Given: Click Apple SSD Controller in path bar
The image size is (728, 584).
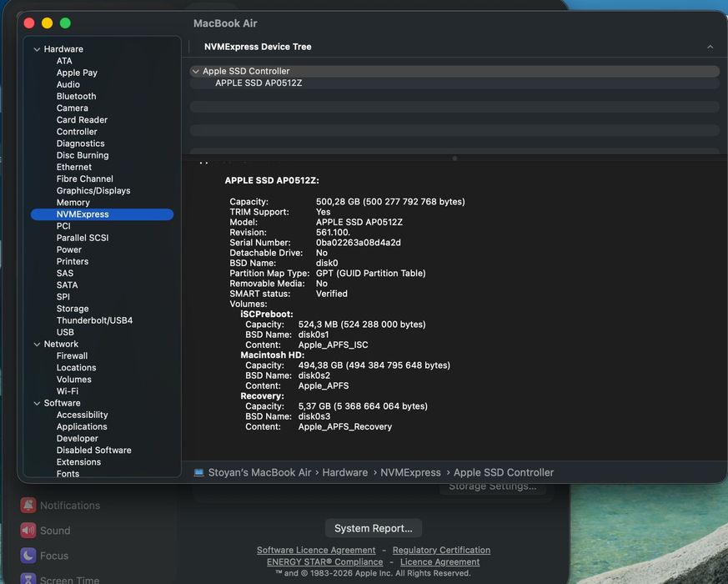Looking at the screenshot, I should pyautogui.click(x=504, y=472).
